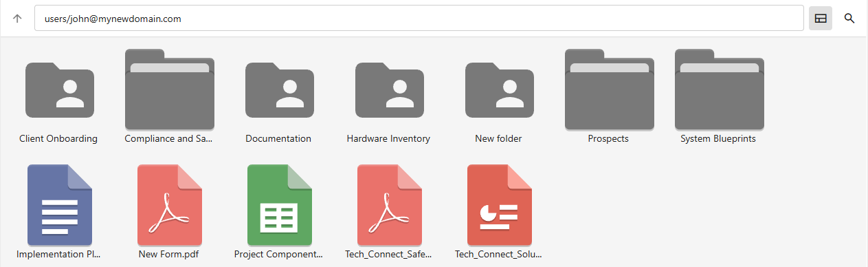This screenshot has width=868, height=267.
Task: Toggle the view layout button
Action: pos(821,19)
